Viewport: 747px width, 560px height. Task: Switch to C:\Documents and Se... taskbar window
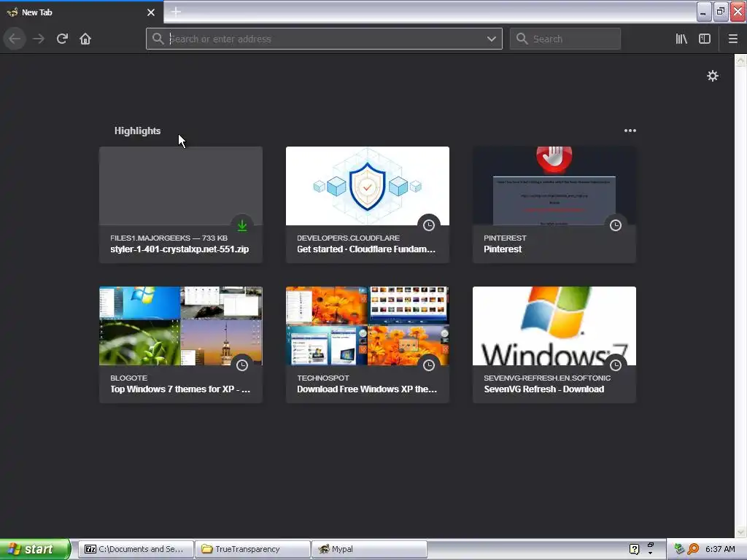pos(135,549)
